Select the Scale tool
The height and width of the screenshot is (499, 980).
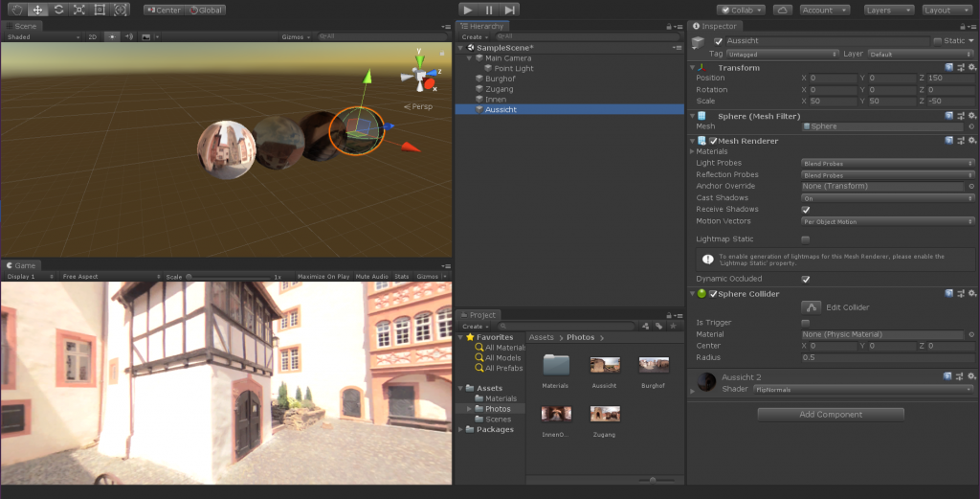(78, 10)
